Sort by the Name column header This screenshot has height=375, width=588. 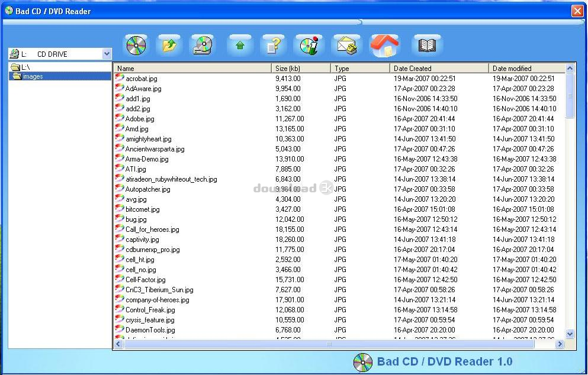coord(192,68)
